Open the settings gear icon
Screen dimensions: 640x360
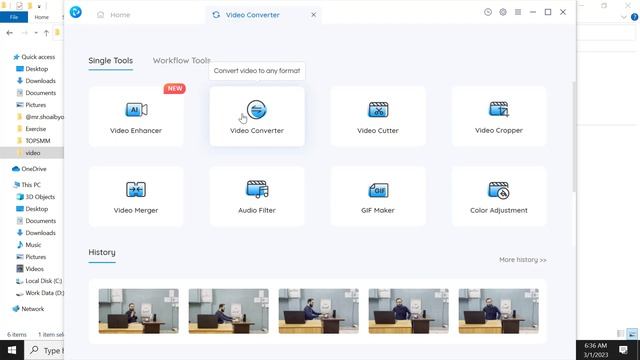(x=503, y=12)
